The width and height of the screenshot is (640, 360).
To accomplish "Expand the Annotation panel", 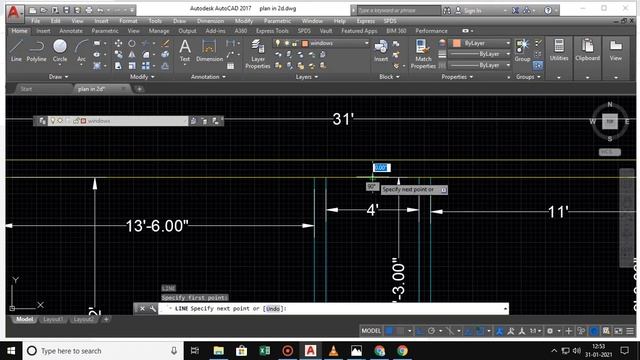I will click(208, 77).
